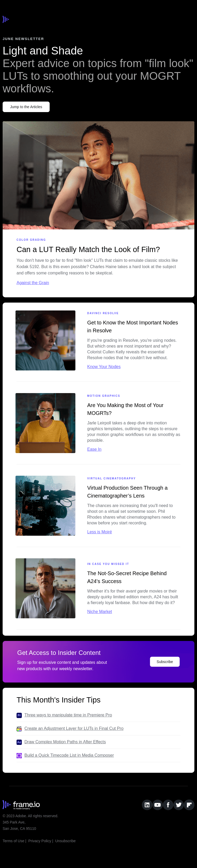Screen dimensions: 197x868
Task: Open the Niche Market link
Action: [99, 611]
